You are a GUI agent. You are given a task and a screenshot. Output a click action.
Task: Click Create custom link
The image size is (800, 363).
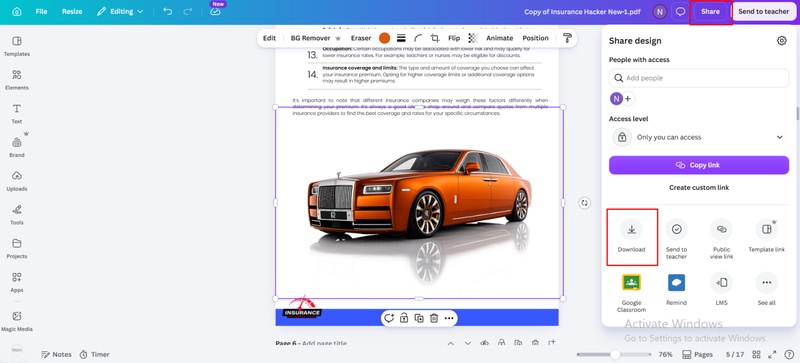click(699, 187)
